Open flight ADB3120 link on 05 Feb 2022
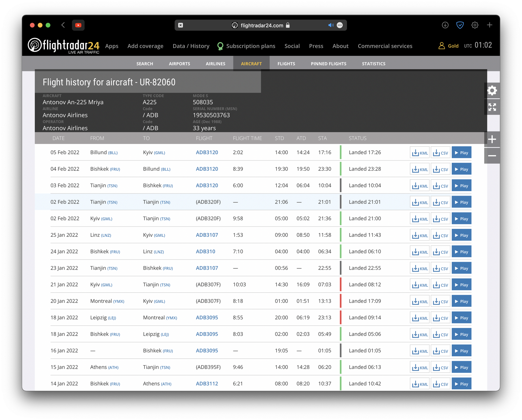The height and width of the screenshot is (420, 522). tap(207, 152)
